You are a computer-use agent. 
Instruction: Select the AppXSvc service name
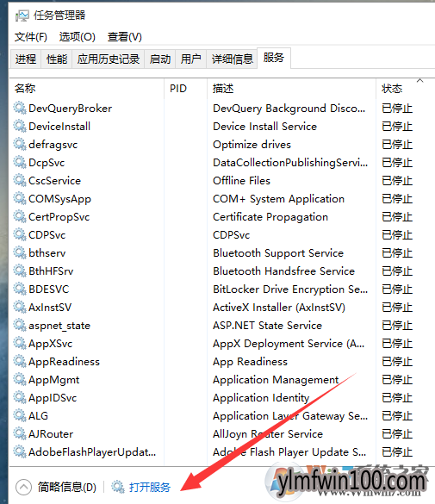pos(51,344)
